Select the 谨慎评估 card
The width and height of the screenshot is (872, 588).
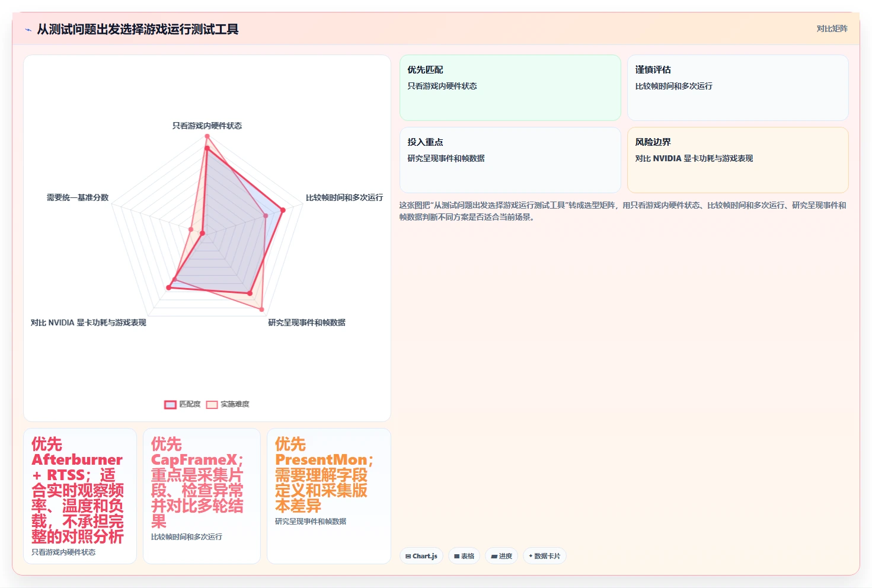(x=738, y=88)
